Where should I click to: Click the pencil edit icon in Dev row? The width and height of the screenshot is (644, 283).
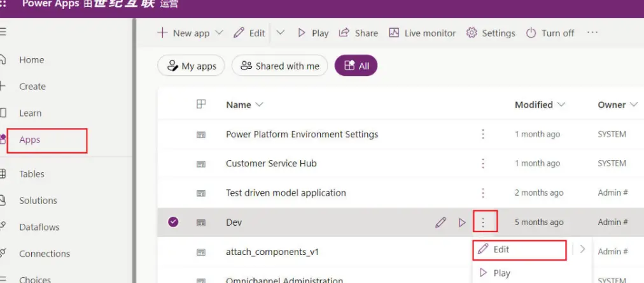point(440,222)
